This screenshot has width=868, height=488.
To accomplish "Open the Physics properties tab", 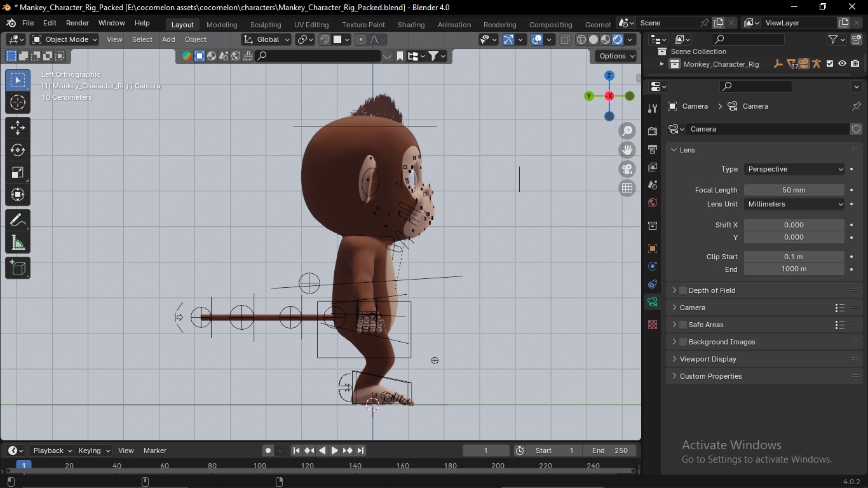I will click(x=653, y=266).
